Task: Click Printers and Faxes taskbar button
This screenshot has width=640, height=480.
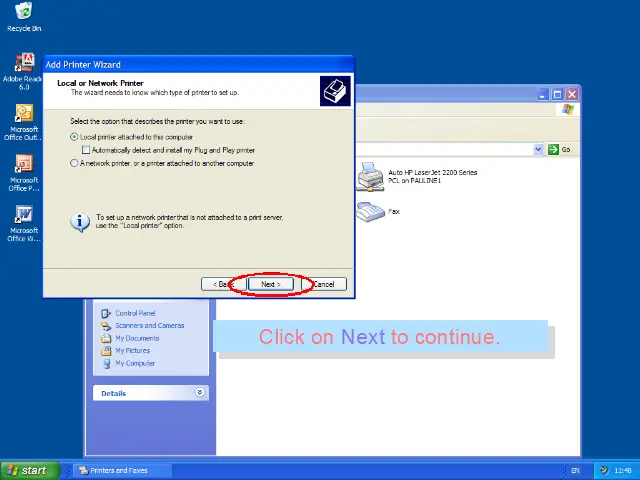Action: (x=122, y=470)
